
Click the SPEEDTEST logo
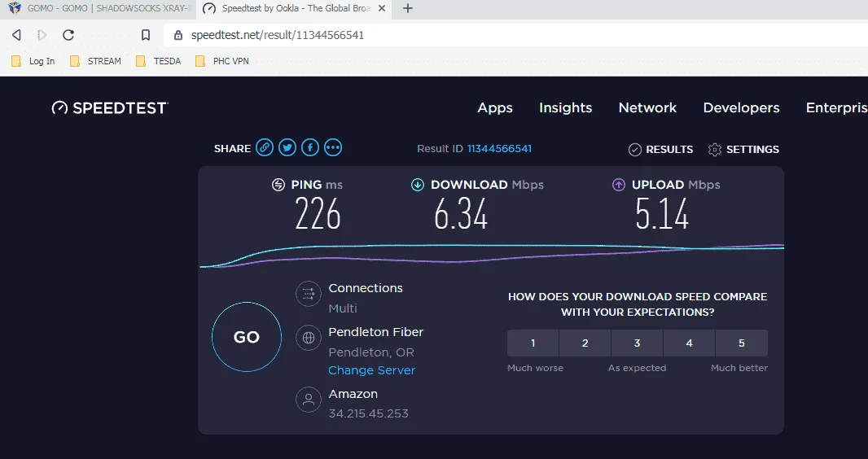[x=110, y=108]
